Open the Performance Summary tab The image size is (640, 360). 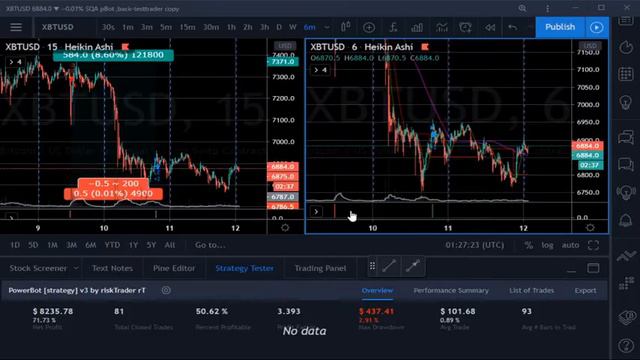tap(451, 291)
